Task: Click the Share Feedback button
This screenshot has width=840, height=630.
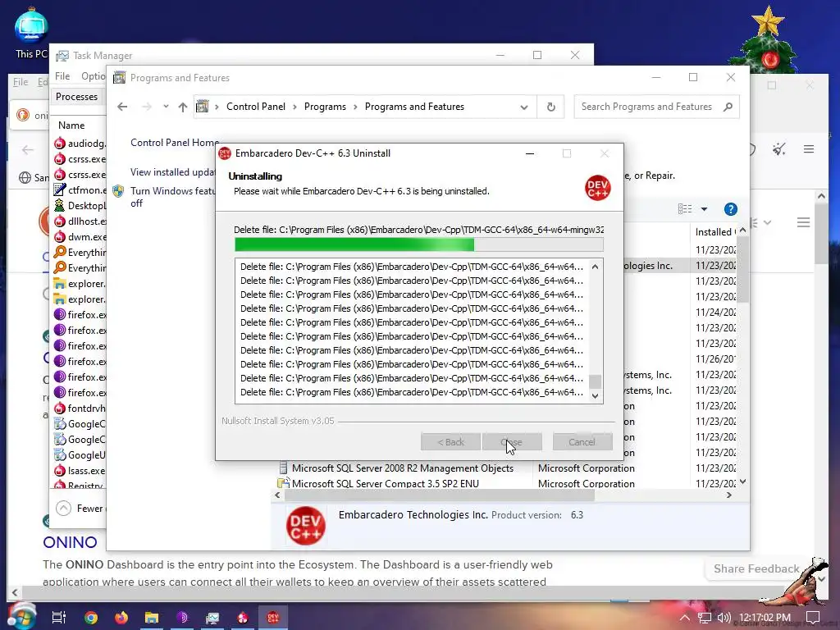Action: (756, 568)
